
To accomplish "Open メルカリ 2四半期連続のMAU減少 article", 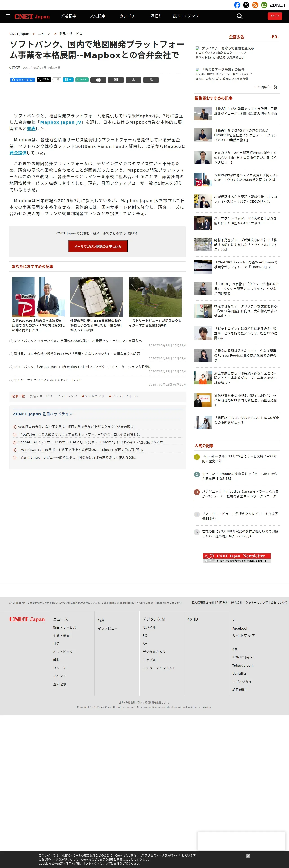I will coord(246,157).
